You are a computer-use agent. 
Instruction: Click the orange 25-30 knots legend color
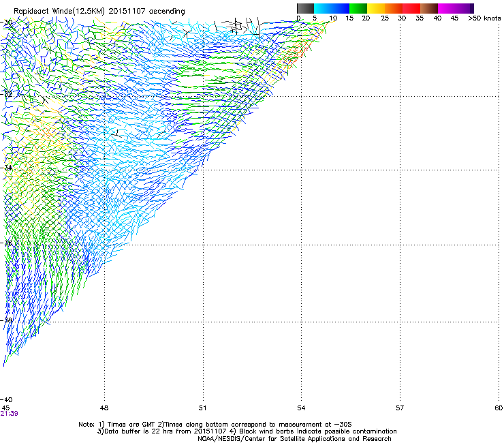coord(394,8)
